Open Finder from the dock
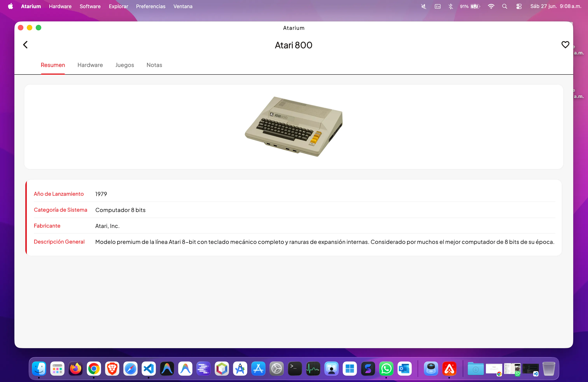The height and width of the screenshot is (382, 588). tap(39, 369)
